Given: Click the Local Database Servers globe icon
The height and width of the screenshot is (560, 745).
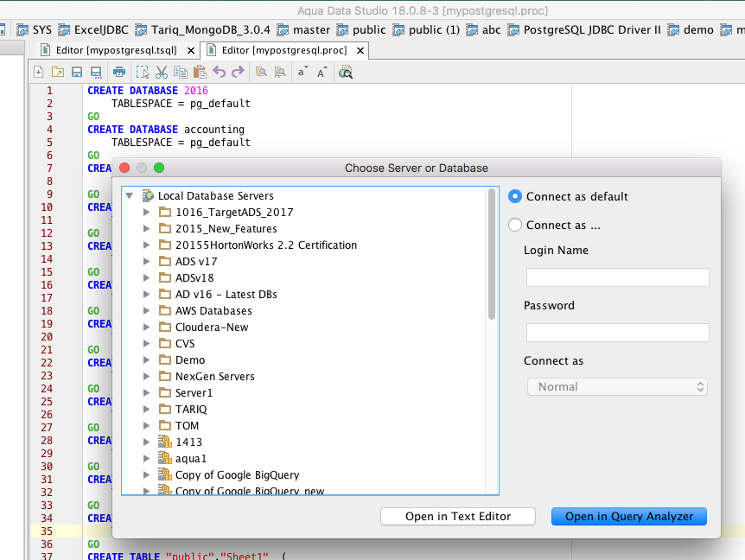Looking at the screenshot, I should (149, 195).
